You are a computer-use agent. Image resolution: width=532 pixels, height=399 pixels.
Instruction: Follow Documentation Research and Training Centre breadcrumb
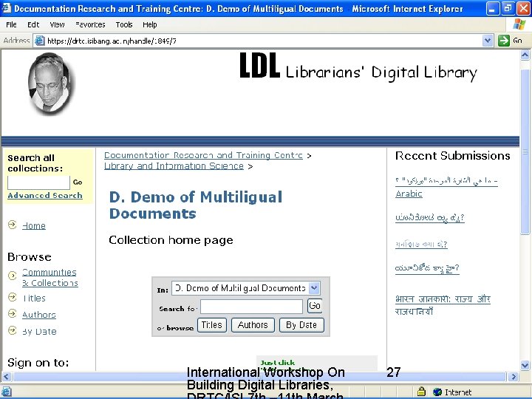203,155
